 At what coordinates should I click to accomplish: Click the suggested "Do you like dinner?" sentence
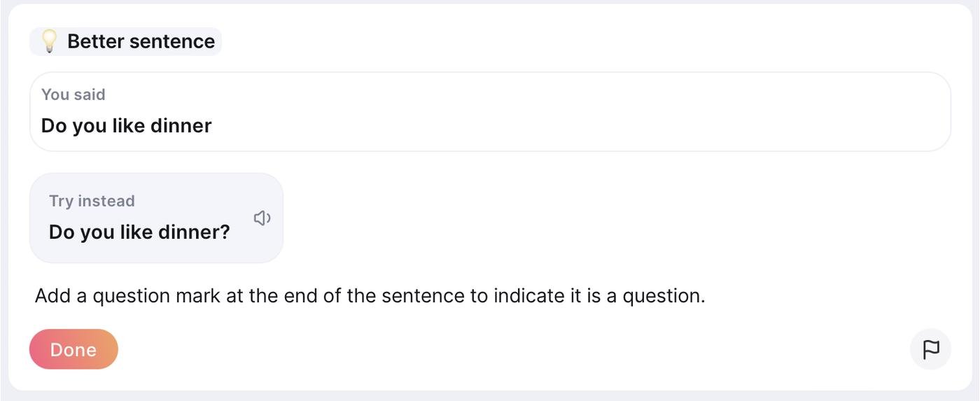[x=139, y=232]
